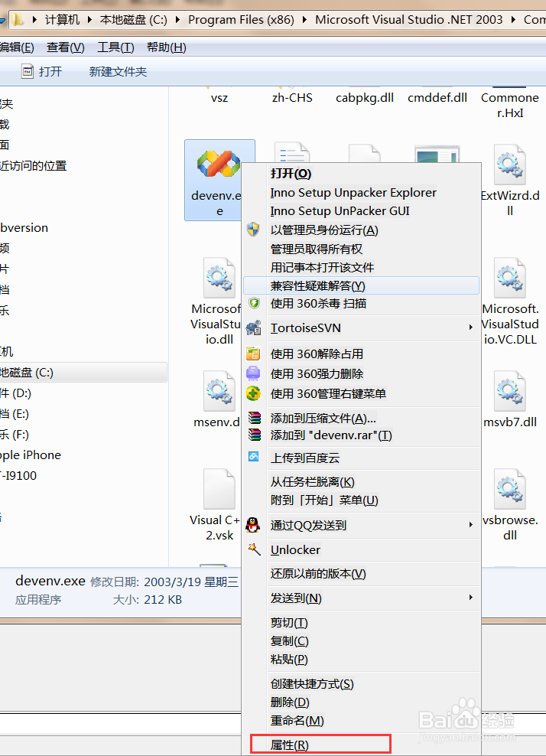Screen dimensions: 546x756
Task: Select the Microsoft.VisualStudio.VC.DLL file icon
Action: tap(510, 278)
